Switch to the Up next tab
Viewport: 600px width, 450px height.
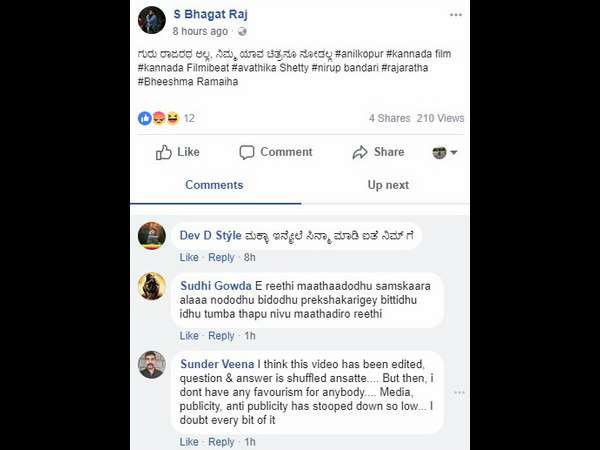click(x=388, y=185)
